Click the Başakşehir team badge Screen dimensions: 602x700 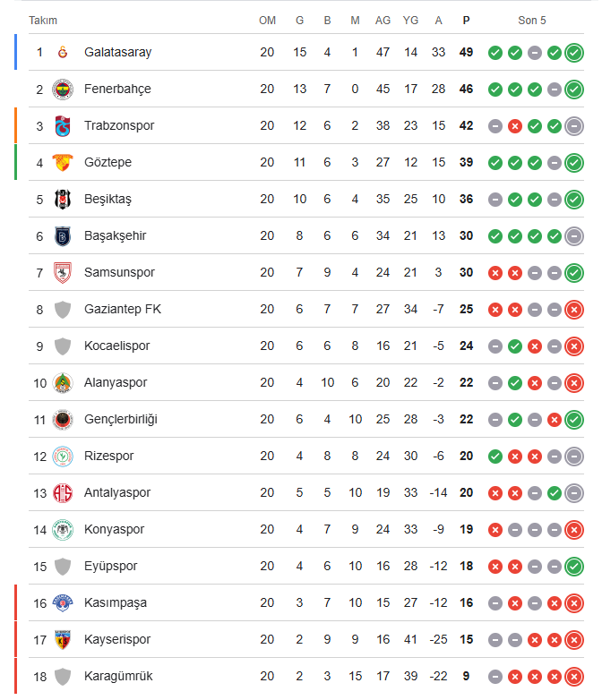click(x=63, y=236)
